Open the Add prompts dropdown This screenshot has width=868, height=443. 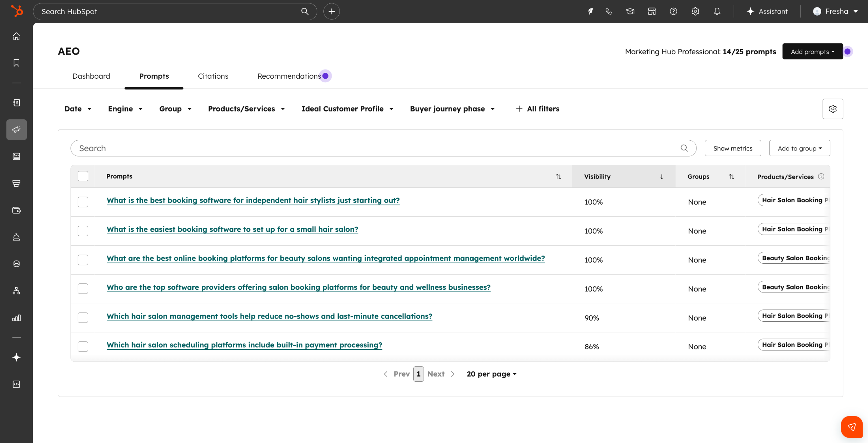[813, 52]
